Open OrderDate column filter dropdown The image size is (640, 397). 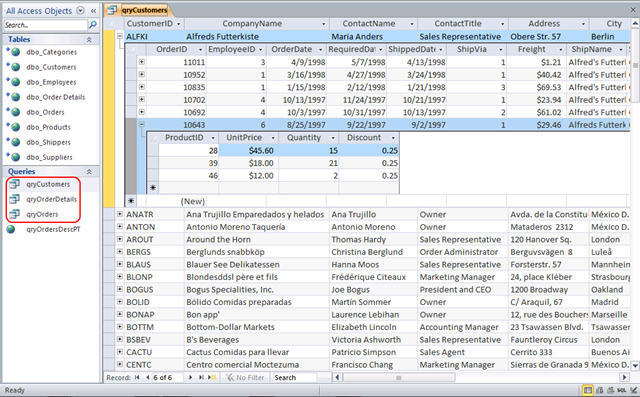tap(320, 50)
